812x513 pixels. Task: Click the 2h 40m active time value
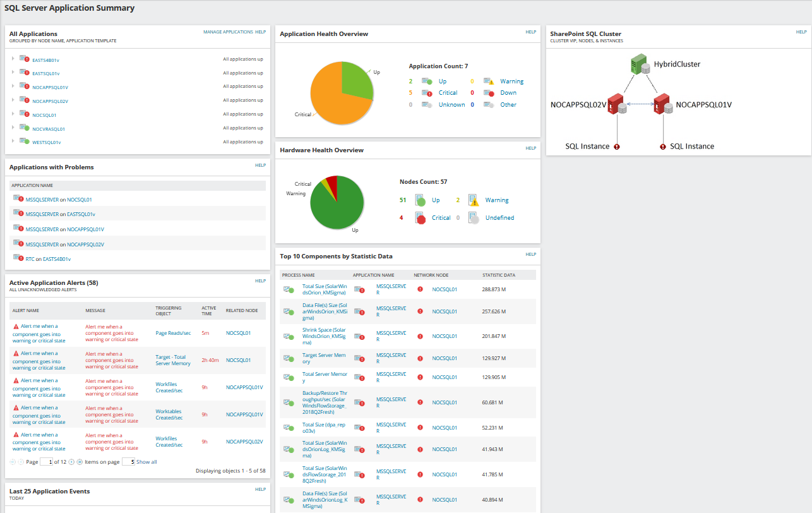[x=210, y=360]
